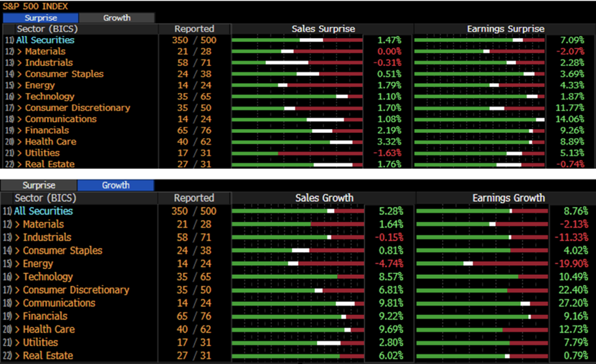Click Communications earnings surprise bar
596x364 pixels.
[x=479, y=119]
